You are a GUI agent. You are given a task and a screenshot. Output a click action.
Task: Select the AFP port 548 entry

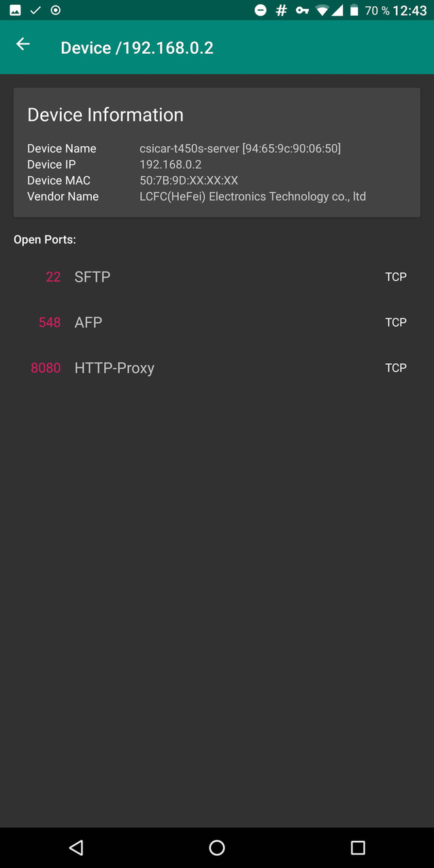coord(217,322)
